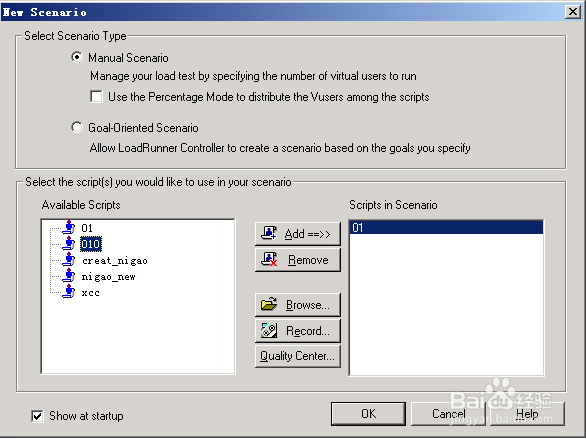This screenshot has height=439, width=586.
Task: Close the New Scenario window
Action: [573, 12]
